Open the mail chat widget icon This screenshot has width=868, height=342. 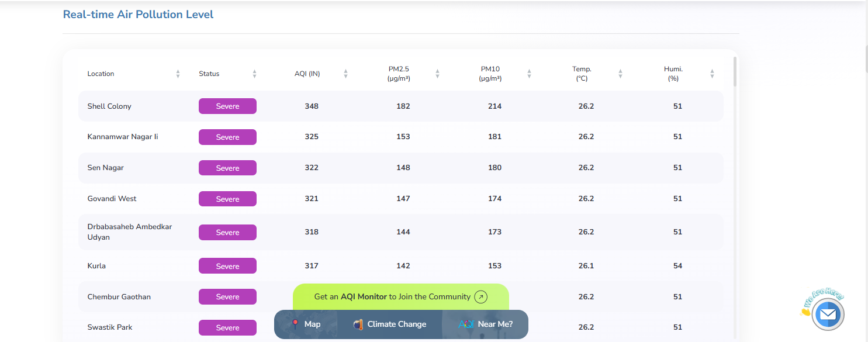(827, 315)
